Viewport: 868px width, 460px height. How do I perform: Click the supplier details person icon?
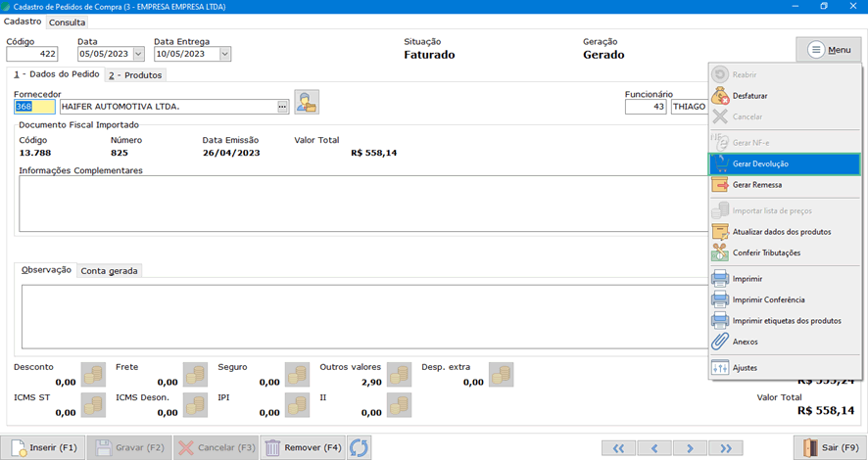click(x=307, y=103)
